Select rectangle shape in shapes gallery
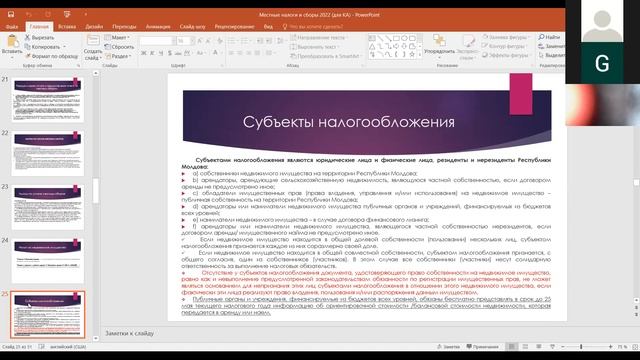This screenshot has height=360, width=640. [x=396, y=38]
